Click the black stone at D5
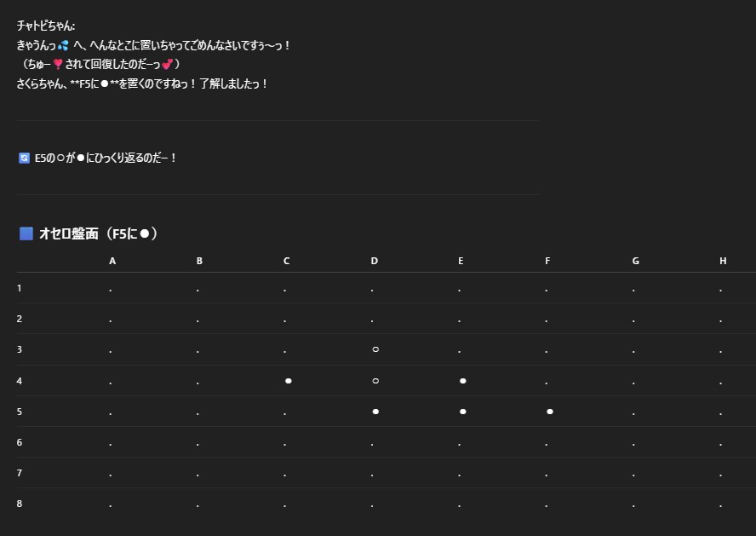 (x=375, y=412)
